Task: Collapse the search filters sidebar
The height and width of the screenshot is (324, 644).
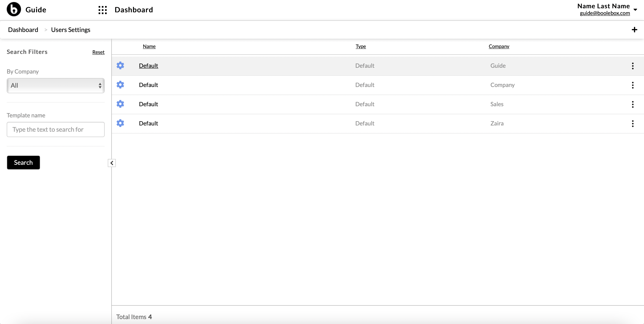Action: (x=112, y=163)
